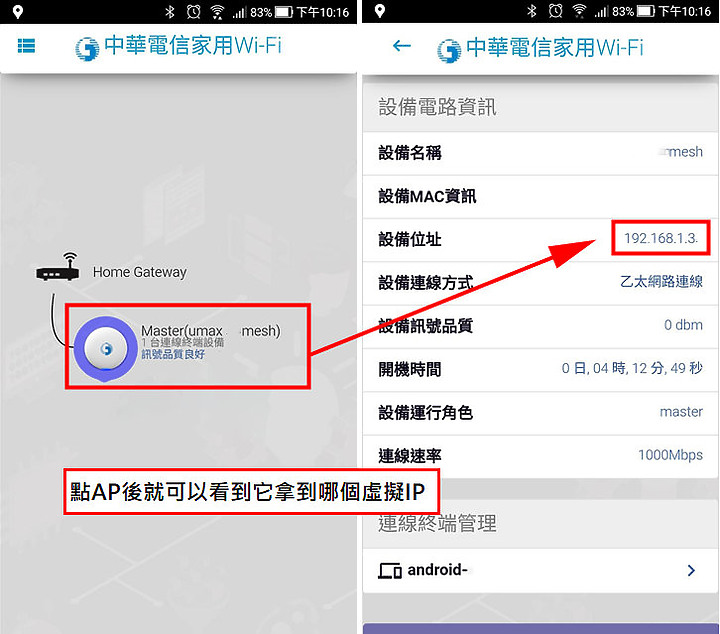Tap the 192.168.1.3 address value
The height and width of the screenshot is (634, 720).
point(661,238)
